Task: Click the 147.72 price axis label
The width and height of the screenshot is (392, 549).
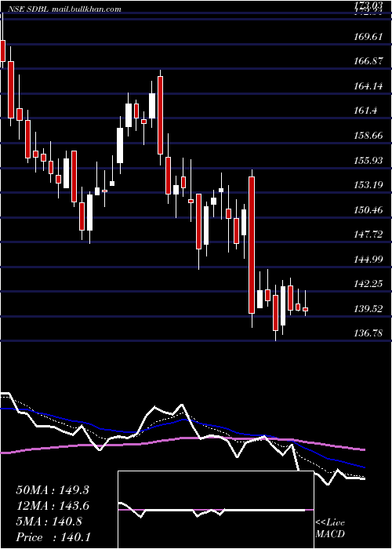Action: 368,235
